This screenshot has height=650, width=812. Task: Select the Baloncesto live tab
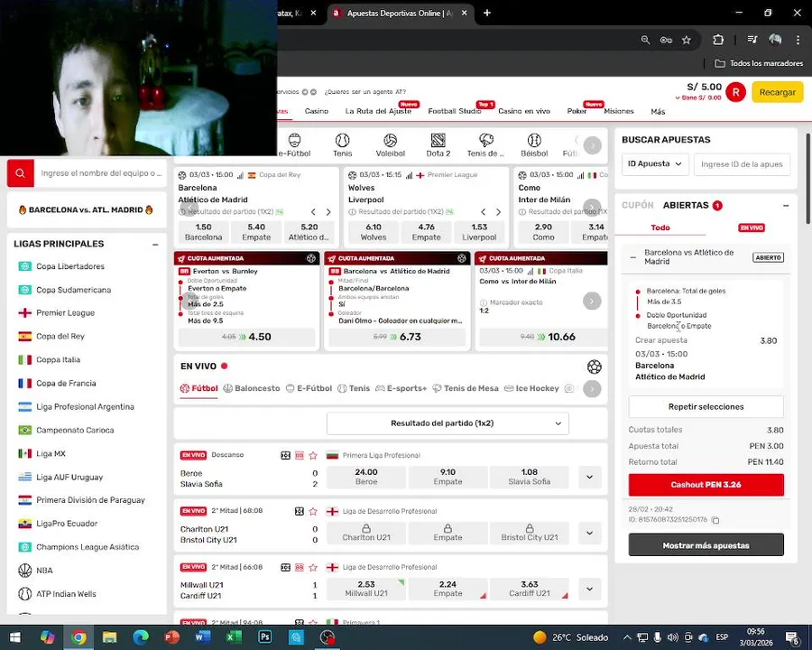pyautogui.click(x=252, y=388)
